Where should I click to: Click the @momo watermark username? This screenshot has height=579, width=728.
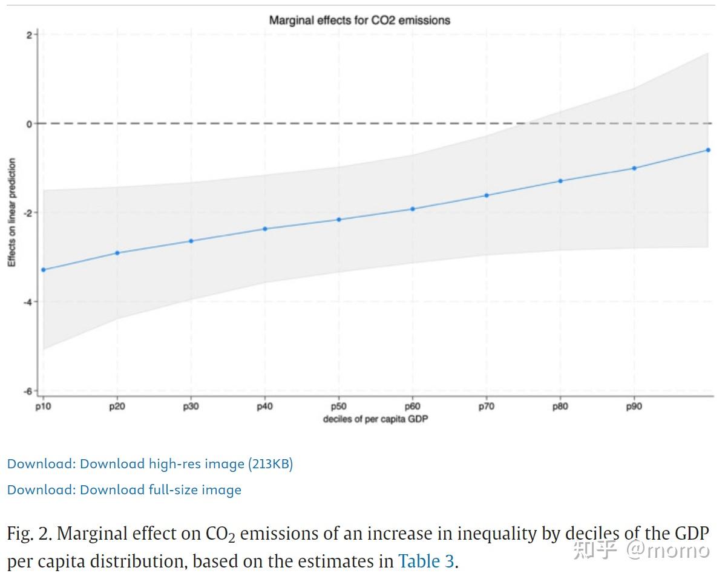coord(667,549)
